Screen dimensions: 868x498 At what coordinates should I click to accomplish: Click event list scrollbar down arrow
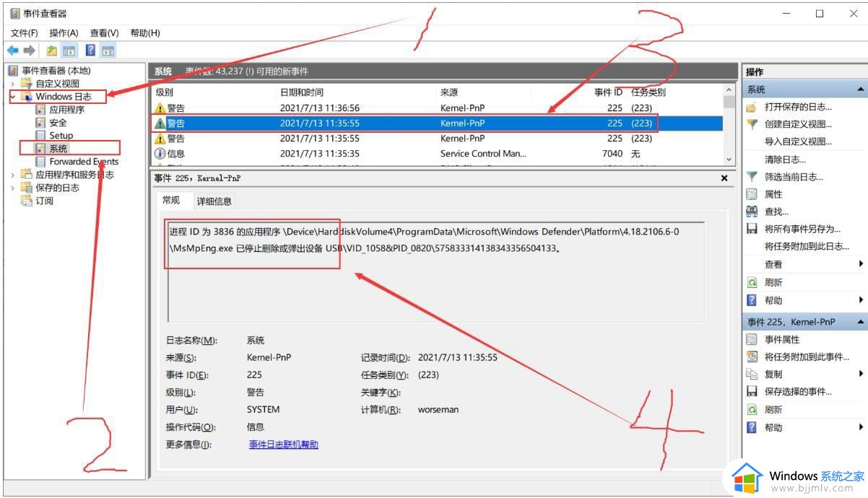tap(729, 160)
